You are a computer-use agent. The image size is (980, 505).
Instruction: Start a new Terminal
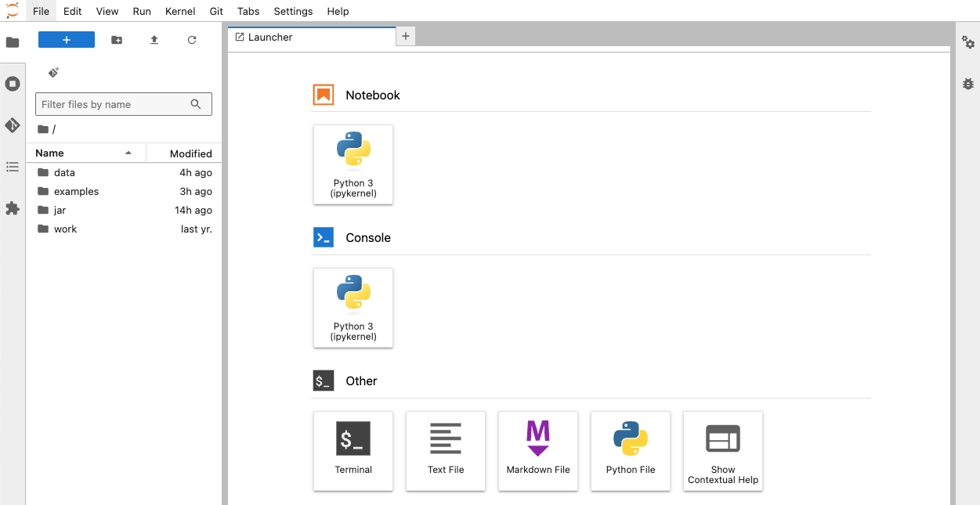click(x=353, y=451)
